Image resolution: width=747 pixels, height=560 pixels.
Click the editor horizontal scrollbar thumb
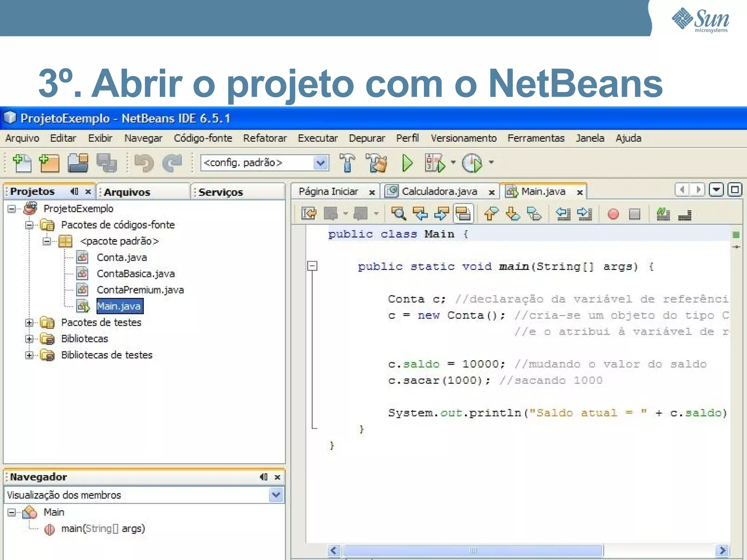(x=473, y=550)
